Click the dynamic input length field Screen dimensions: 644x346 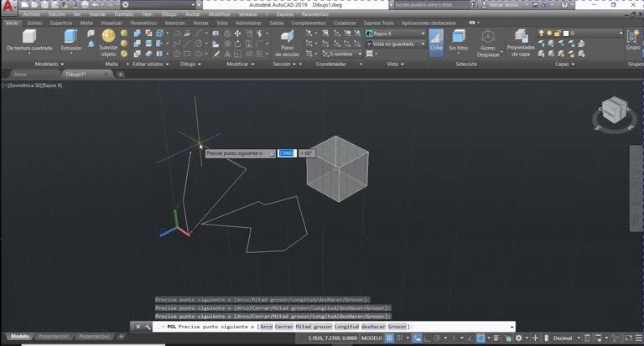[x=287, y=153]
